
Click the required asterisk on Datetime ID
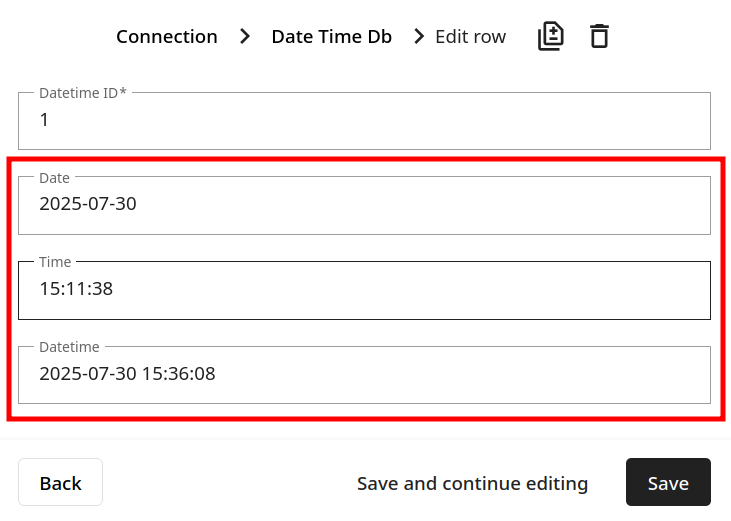coord(123,91)
